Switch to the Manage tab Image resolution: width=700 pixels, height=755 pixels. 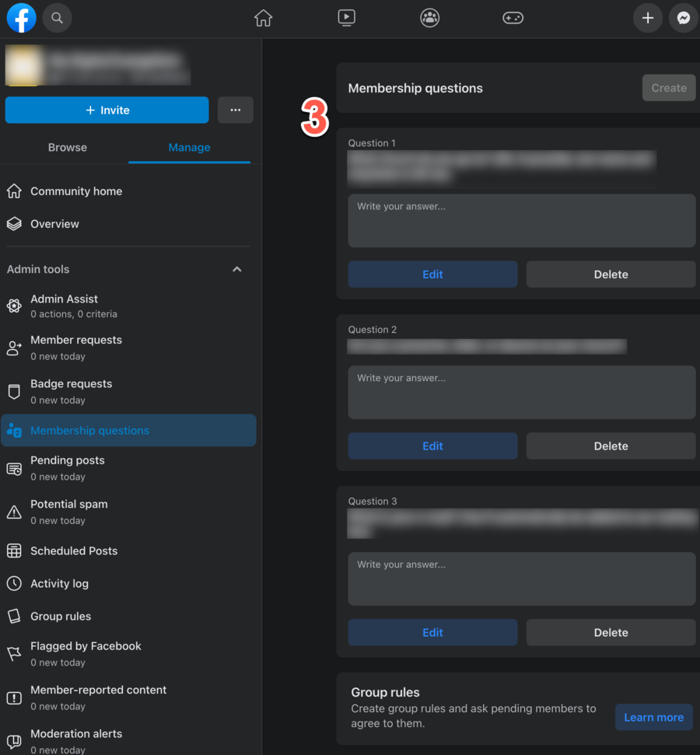coord(189,148)
